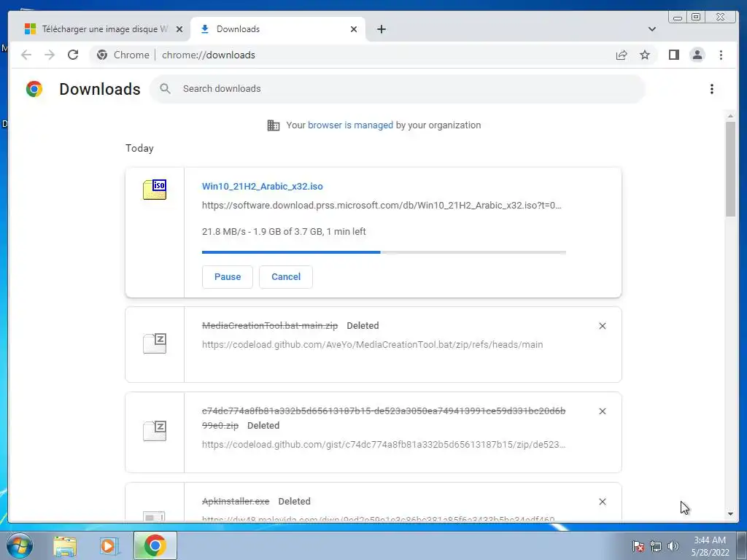Open the Downloads page three-dot menu
The height and width of the screenshot is (560, 747).
point(712,89)
